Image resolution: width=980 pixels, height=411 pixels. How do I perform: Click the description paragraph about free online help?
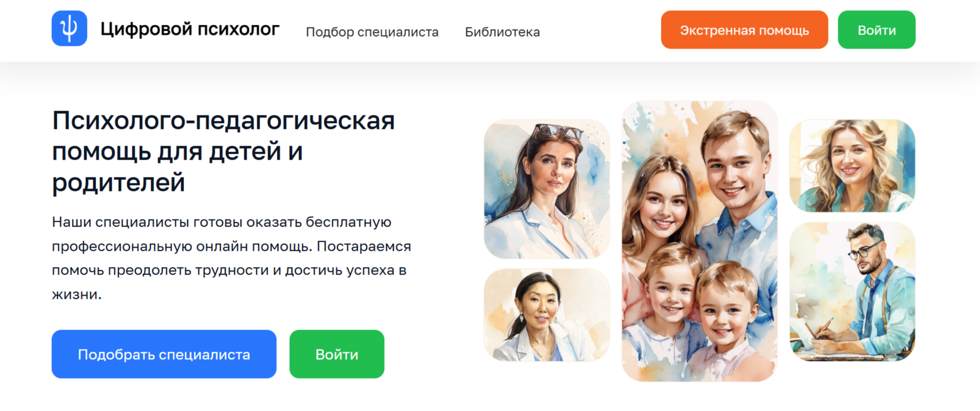click(231, 258)
